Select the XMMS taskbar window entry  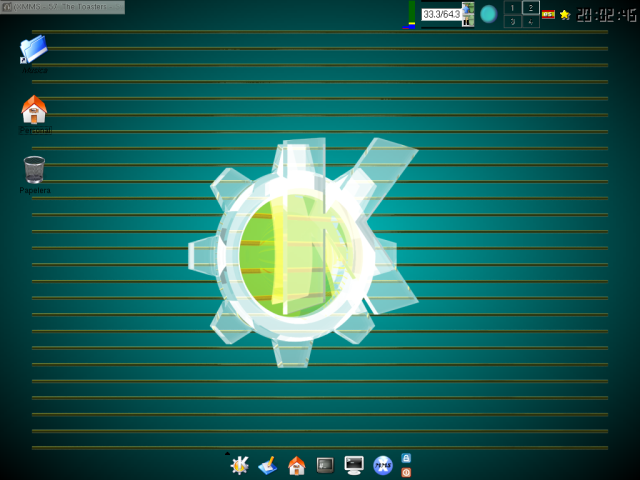pyautogui.click(x=62, y=7)
